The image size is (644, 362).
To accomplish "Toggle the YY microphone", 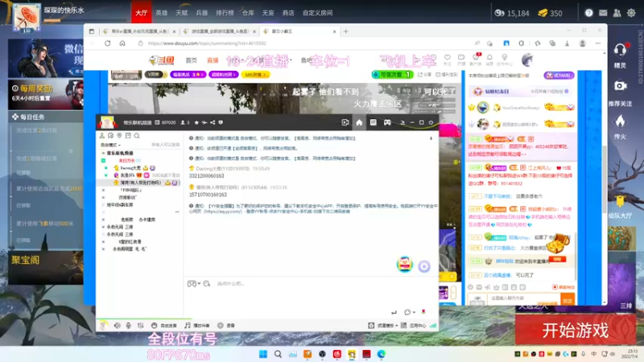I will (x=129, y=325).
